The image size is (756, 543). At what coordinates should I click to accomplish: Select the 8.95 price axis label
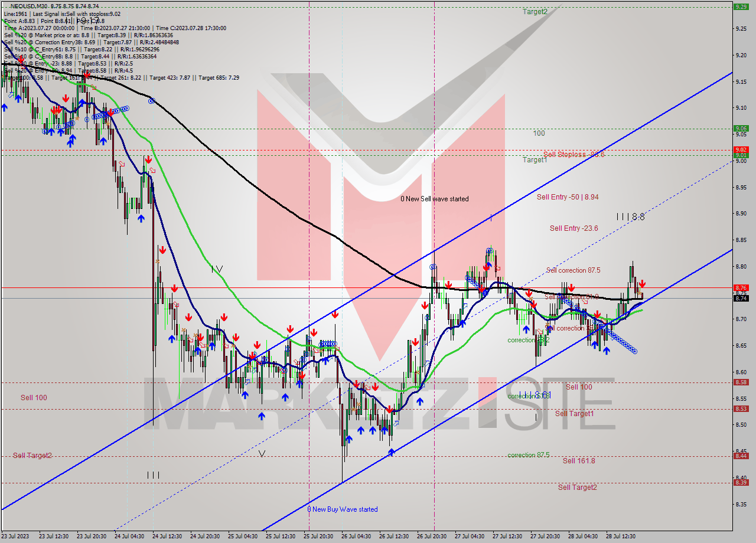tap(741, 187)
